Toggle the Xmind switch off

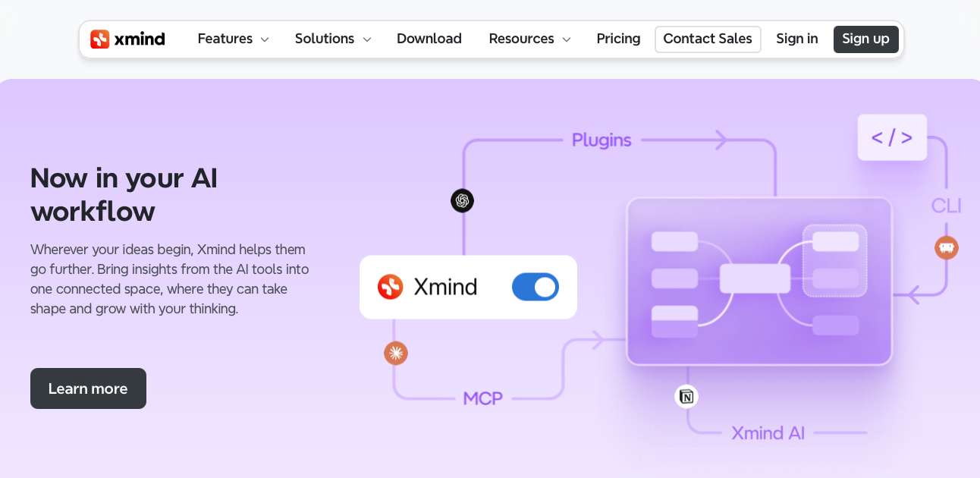click(536, 287)
